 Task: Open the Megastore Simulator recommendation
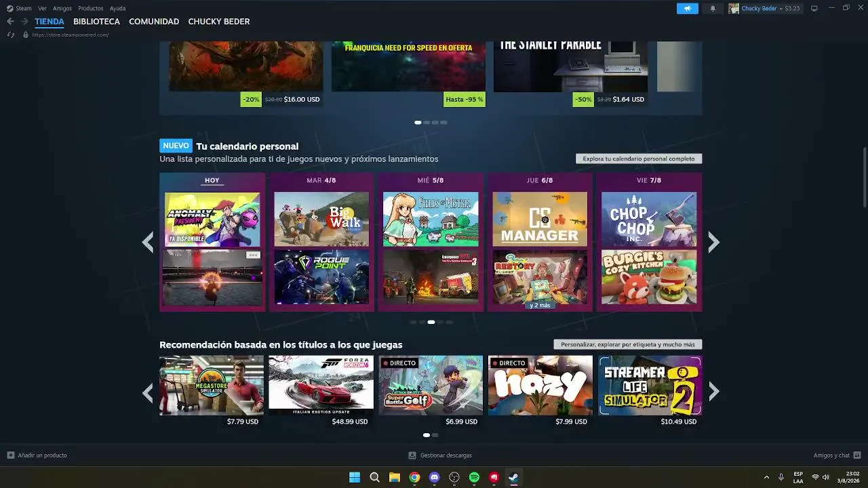(212, 386)
